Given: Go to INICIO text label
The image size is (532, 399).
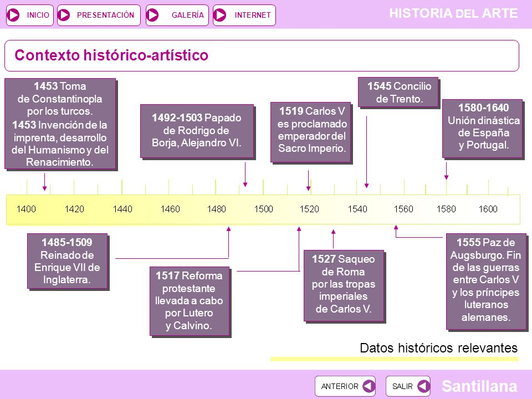Looking at the screenshot, I should tap(38, 16).
